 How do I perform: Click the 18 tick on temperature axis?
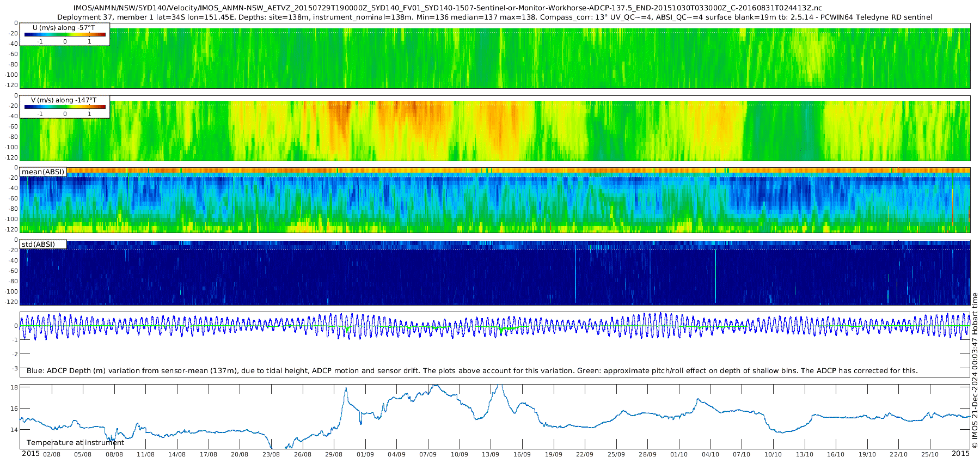15,387
